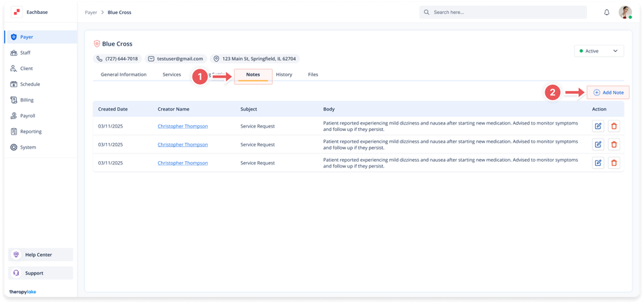Screen dimensions: 644x304
Task: Open the user profile avatar
Action: click(625, 13)
